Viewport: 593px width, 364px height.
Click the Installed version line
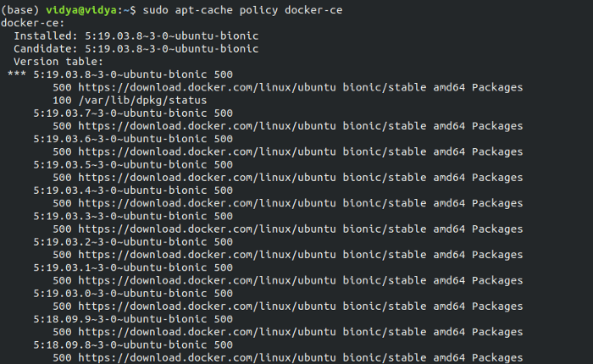click(x=136, y=36)
